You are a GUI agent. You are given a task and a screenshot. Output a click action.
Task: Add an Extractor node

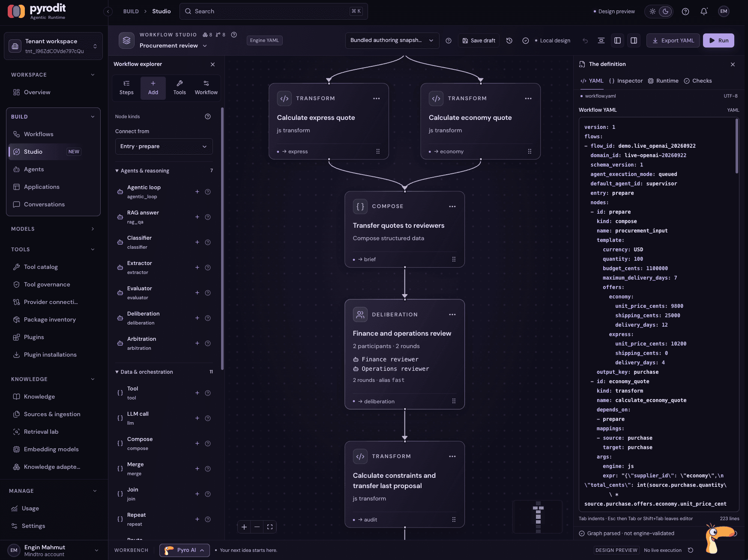[197, 268]
